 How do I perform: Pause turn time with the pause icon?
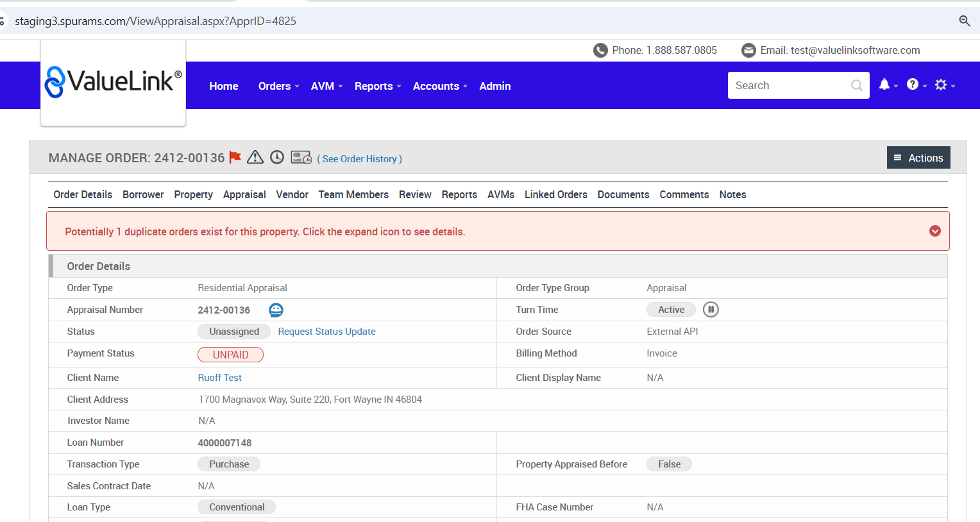click(711, 310)
